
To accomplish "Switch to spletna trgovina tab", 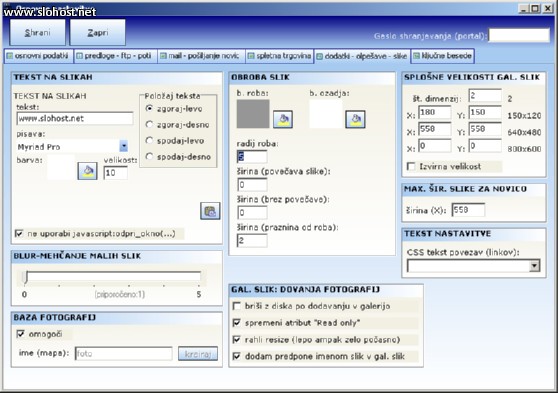I will (279, 56).
